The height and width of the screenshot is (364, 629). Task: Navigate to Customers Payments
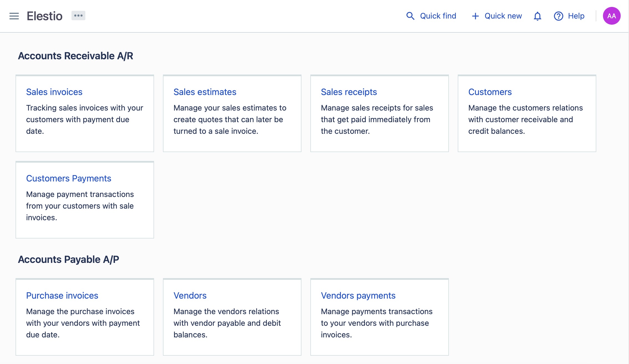(x=69, y=178)
